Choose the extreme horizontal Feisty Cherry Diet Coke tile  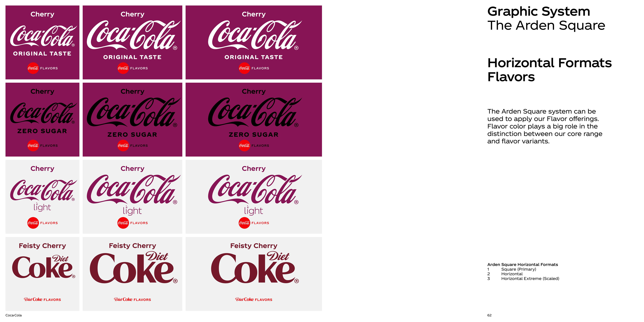click(x=254, y=274)
